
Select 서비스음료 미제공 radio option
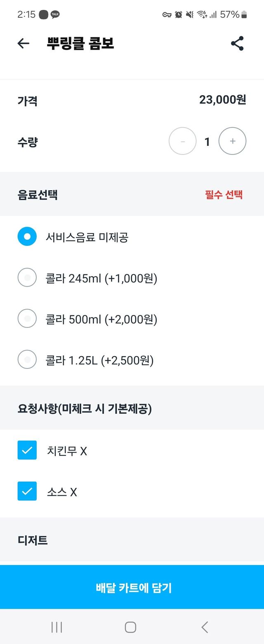click(x=27, y=237)
